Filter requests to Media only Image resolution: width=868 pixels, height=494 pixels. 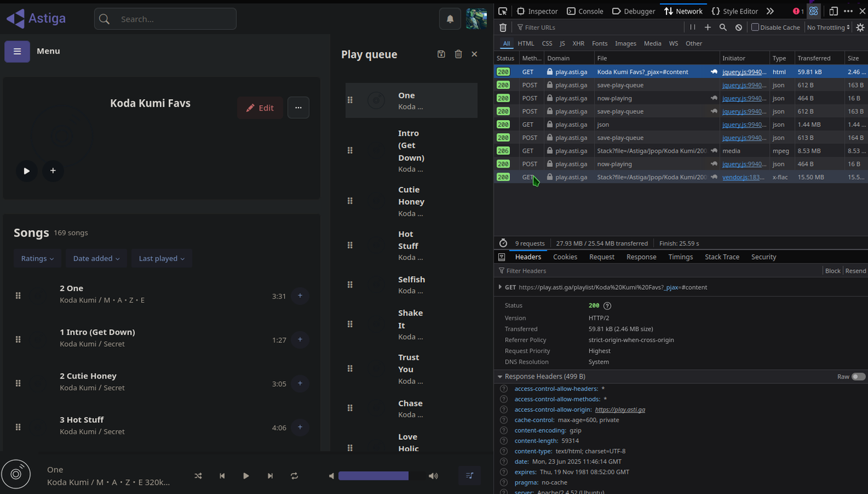(652, 43)
